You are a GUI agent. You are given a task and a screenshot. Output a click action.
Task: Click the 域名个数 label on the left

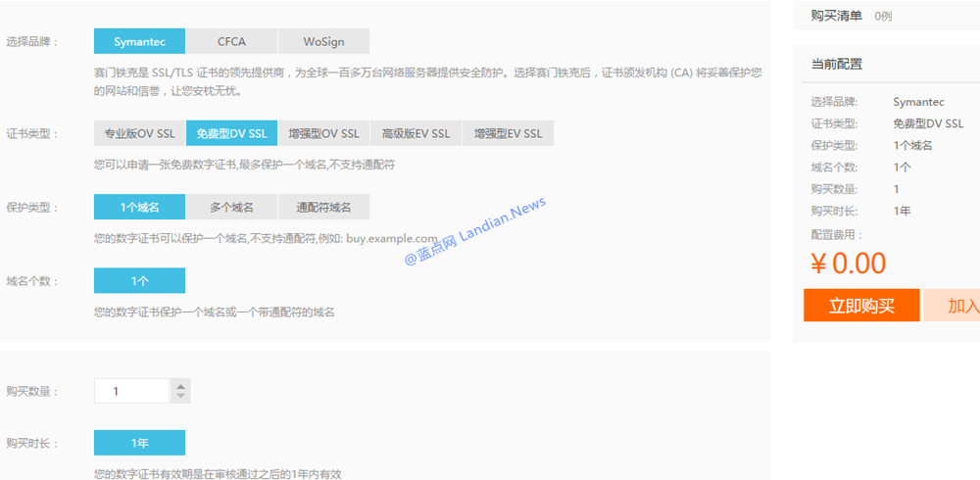(32, 281)
